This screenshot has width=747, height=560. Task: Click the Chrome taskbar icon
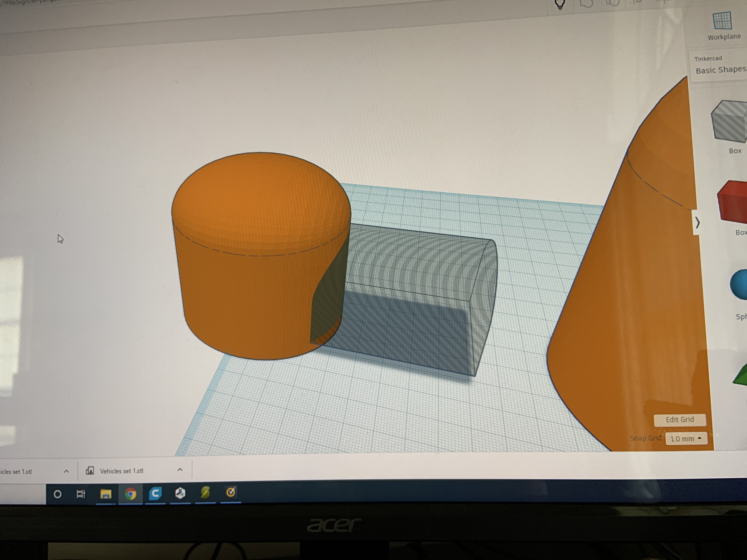click(x=130, y=494)
